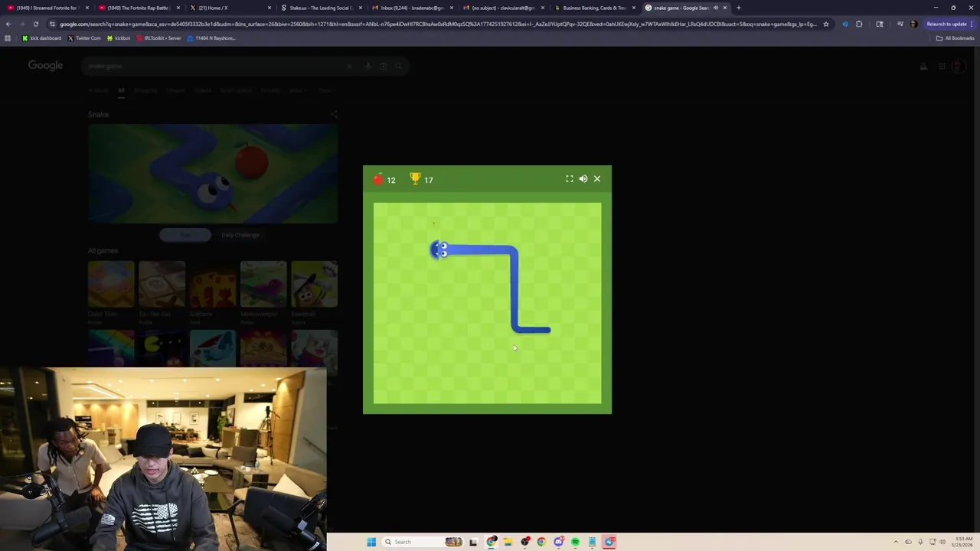The image size is (980, 551).
Task: Click the apple score counter showing 12
Action: (x=384, y=180)
